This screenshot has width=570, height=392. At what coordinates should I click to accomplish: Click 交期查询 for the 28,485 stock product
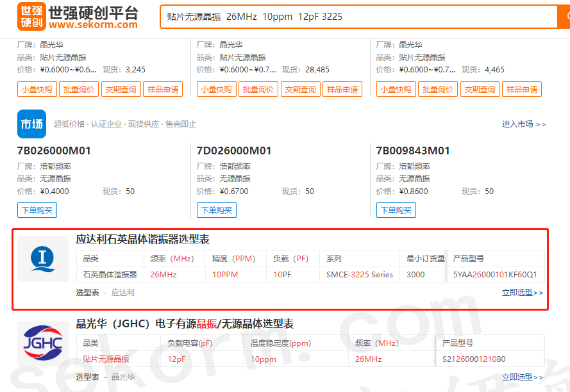301,90
